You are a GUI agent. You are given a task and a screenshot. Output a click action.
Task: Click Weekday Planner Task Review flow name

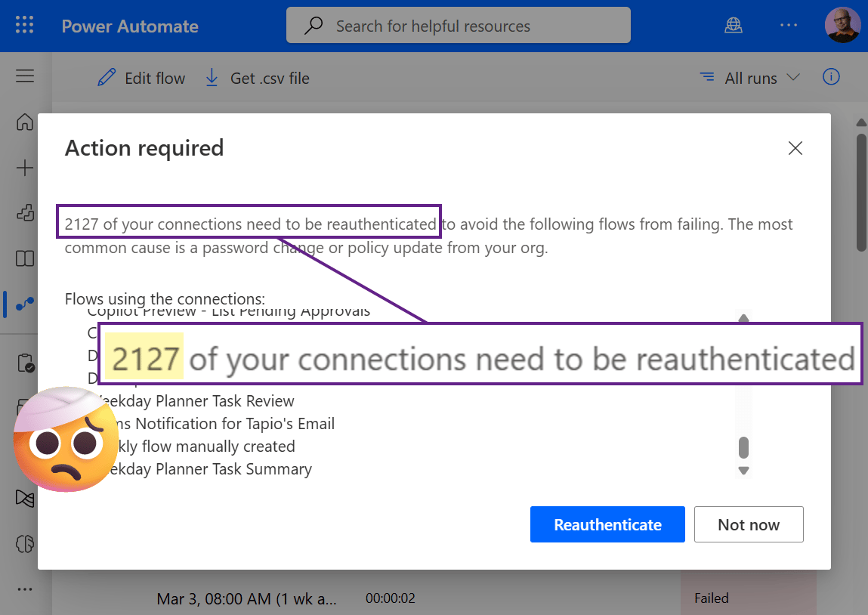click(196, 400)
